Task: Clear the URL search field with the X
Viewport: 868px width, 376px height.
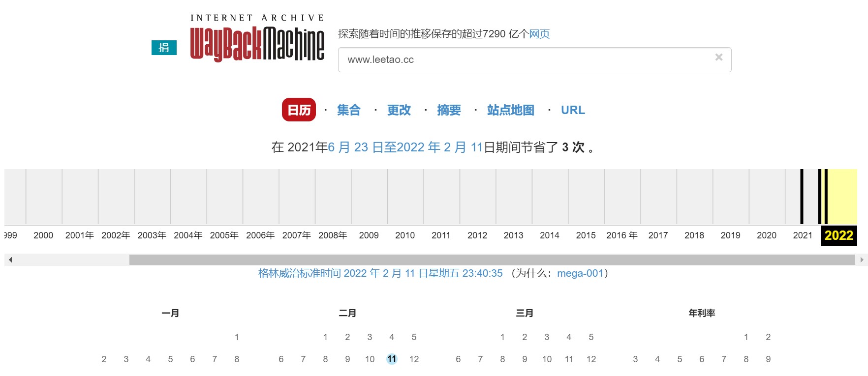Action: pyautogui.click(x=719, y=57)
